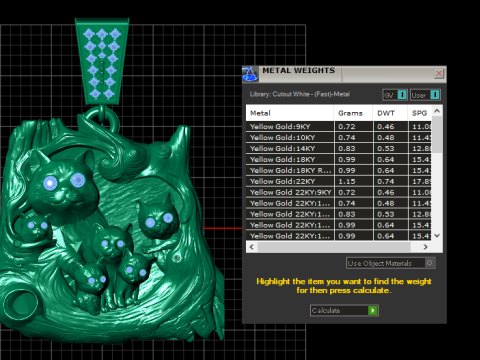Click the green play arrow on Calculate

tap(373, 311)
